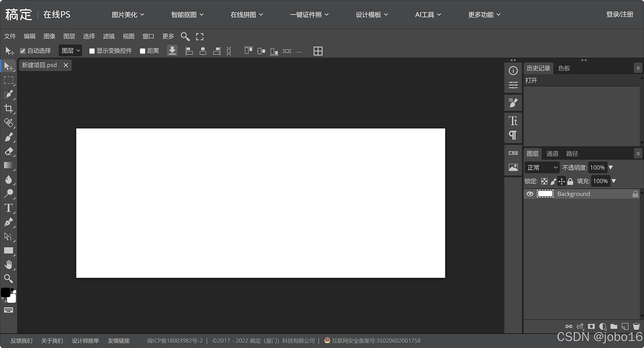
Task: Open the 滤镜 menu
Action: coord(108,36)
